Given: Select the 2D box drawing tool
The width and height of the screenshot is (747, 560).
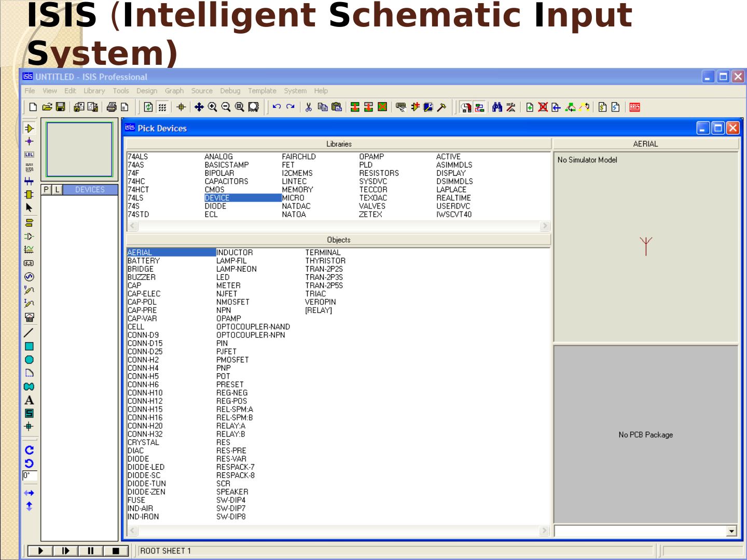Looking at the screenshot, I should (x=29, y=346).
